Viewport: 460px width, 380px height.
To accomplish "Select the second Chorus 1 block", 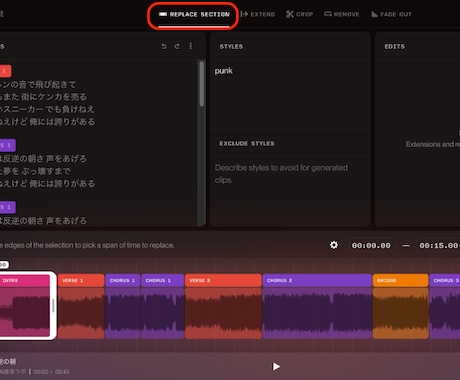I will (163, 306).
